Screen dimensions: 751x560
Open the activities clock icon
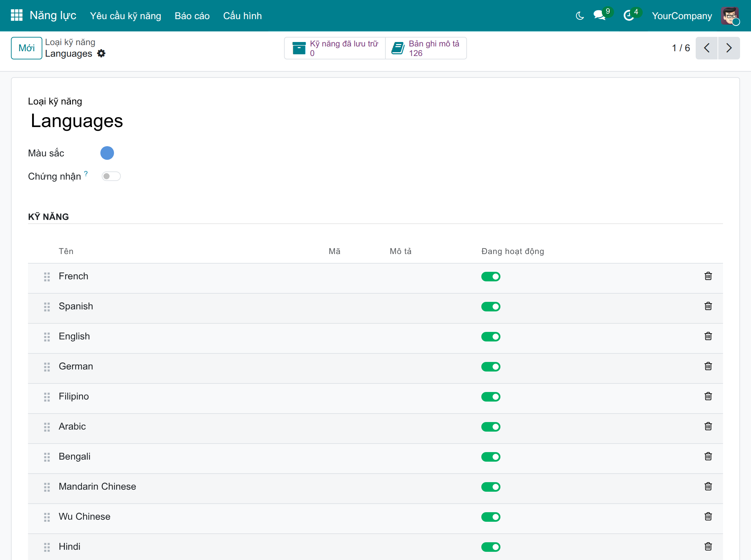coord(628,15)
